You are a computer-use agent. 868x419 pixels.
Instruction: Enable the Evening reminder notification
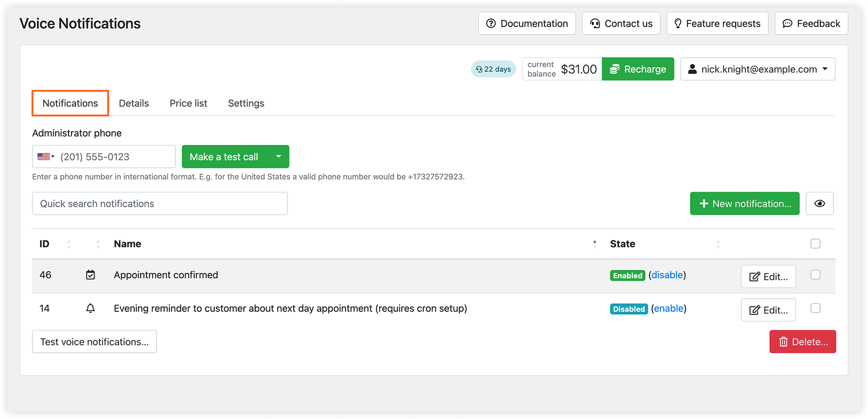point(669,309)
